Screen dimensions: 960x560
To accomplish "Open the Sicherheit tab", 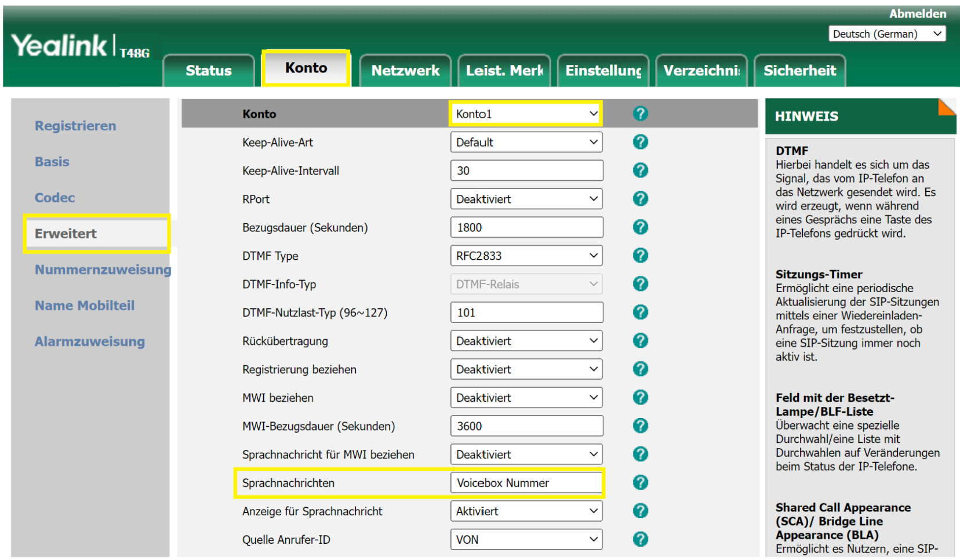I will [x=800, y=71].
